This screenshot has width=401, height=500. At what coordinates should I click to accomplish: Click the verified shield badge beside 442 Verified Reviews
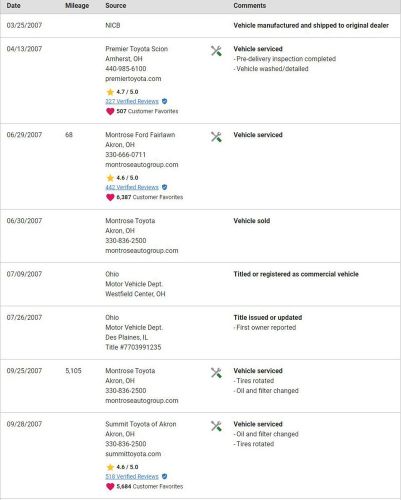[164, 187]
